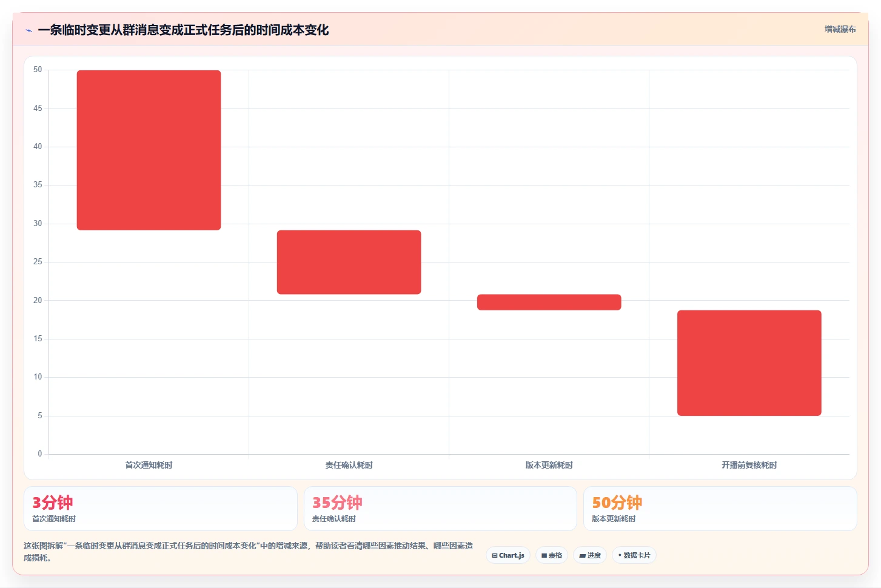This screenshot has width=881, height=588.
Task: Click the 首次通知耗时 x-axis label
Action: (149, 465)
